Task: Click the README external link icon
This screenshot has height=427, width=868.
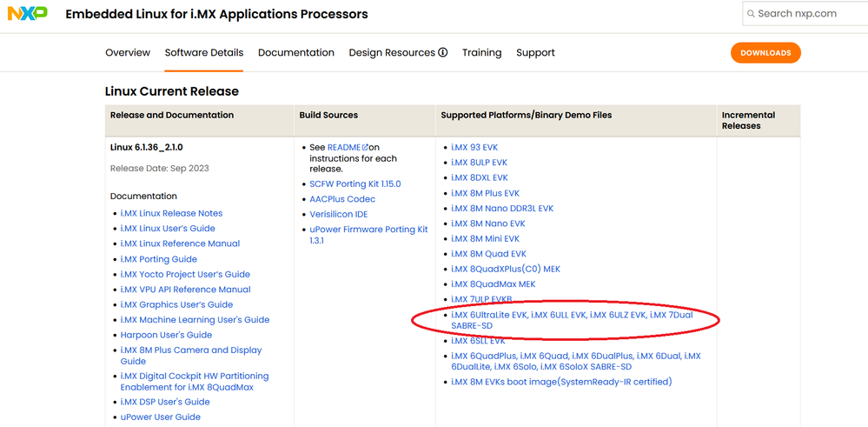Action: 365,148
